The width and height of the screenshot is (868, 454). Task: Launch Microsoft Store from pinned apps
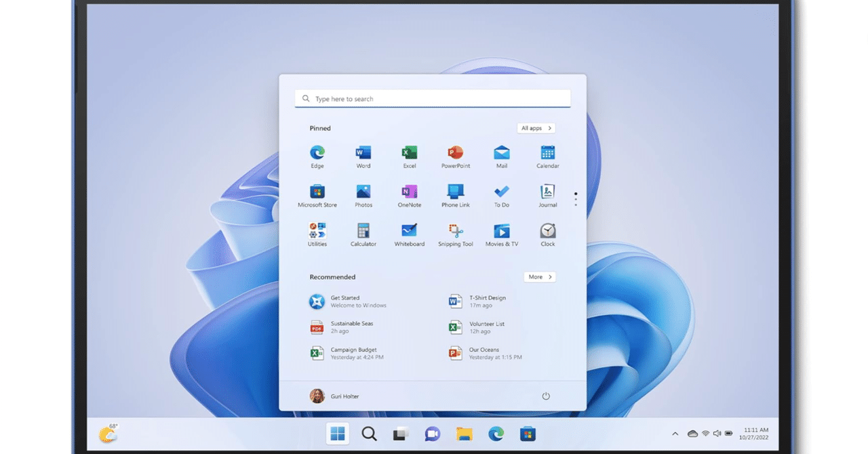[317, 196]
